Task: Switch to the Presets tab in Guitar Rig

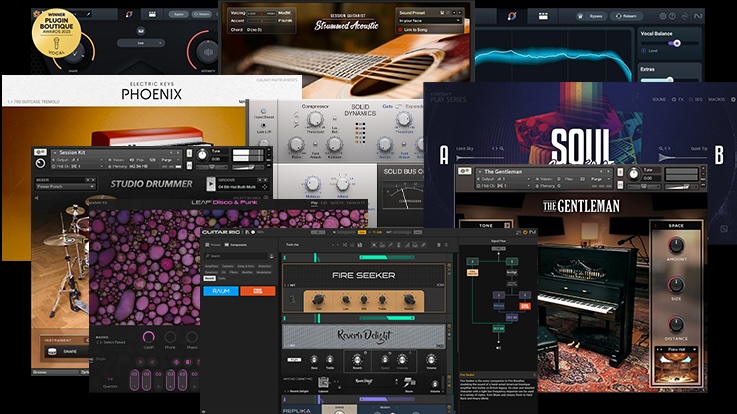Action: coord(214,245)
